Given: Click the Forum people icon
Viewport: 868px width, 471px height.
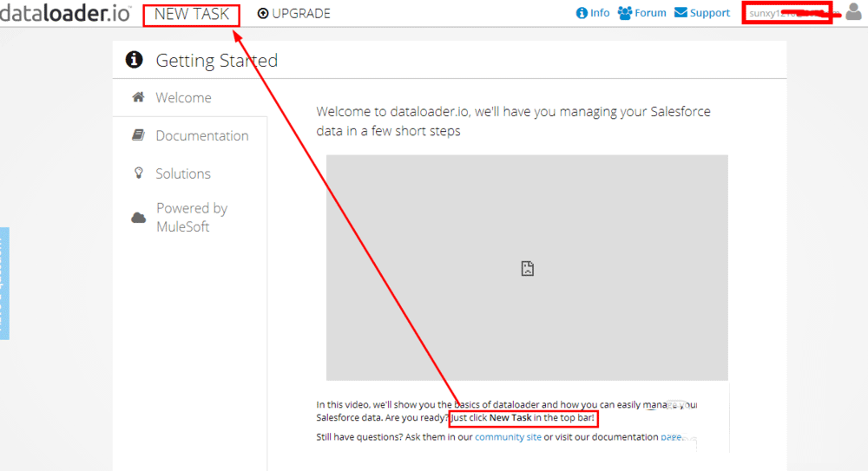Looking at the screenshot, I should click(625, 13).
